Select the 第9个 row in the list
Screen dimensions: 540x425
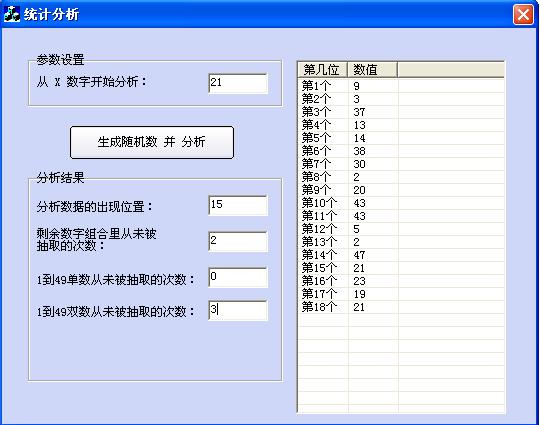click(401, 190)
